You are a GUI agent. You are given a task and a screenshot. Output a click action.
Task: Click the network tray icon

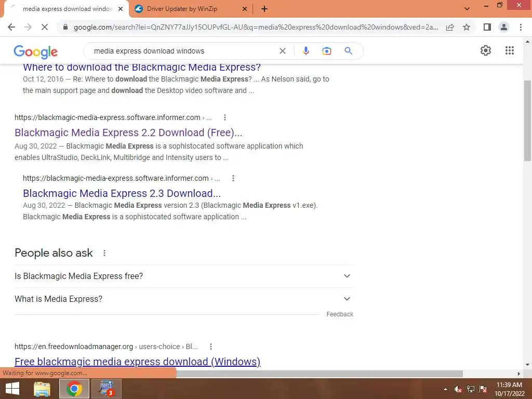pyautogui.click(x=471, y=389)
